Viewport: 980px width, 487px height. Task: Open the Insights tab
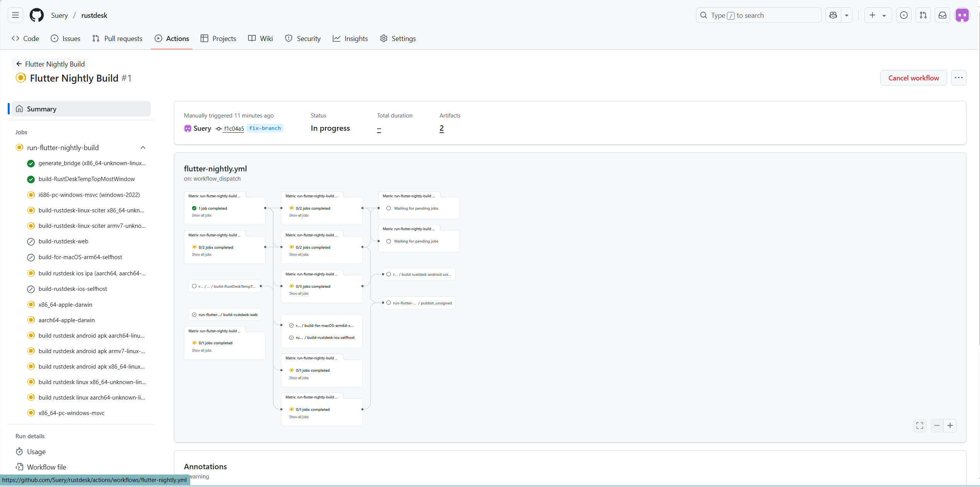point(350,38)
